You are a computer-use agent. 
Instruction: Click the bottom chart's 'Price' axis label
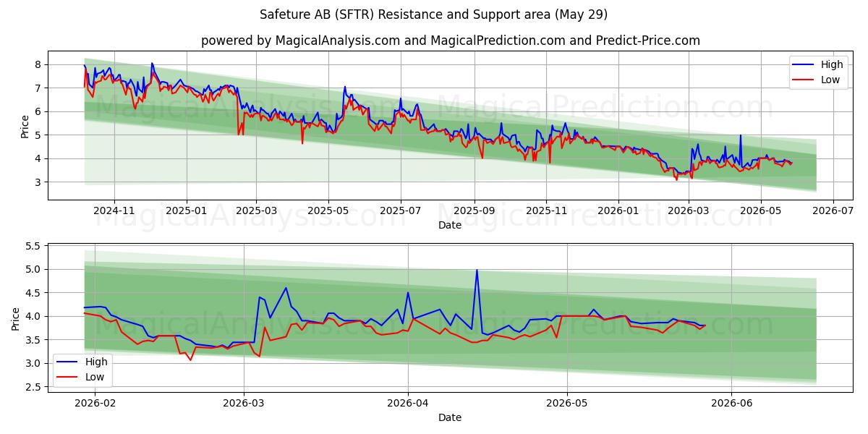point(16,318)
